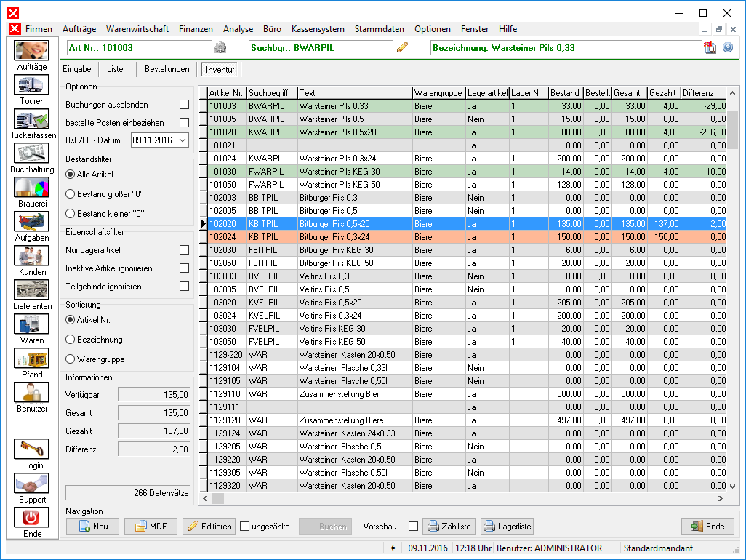This screenshot has width=746, height=560.
Task: Select Bestand größer "0" radio option
Action: pos(71,194)
